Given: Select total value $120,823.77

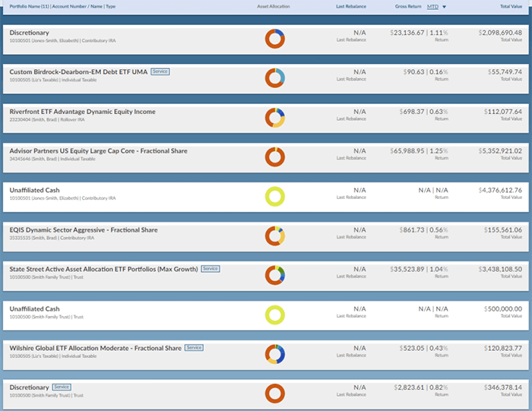Looking at the screenshot, I should pos(503,348).
